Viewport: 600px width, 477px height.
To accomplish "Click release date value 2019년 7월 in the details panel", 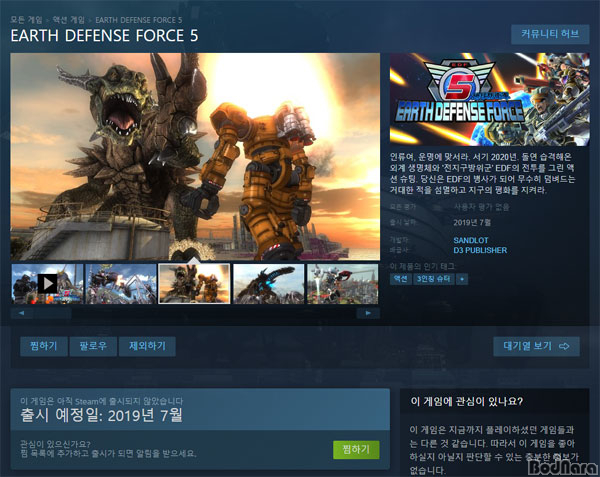I will coord(472,223).
